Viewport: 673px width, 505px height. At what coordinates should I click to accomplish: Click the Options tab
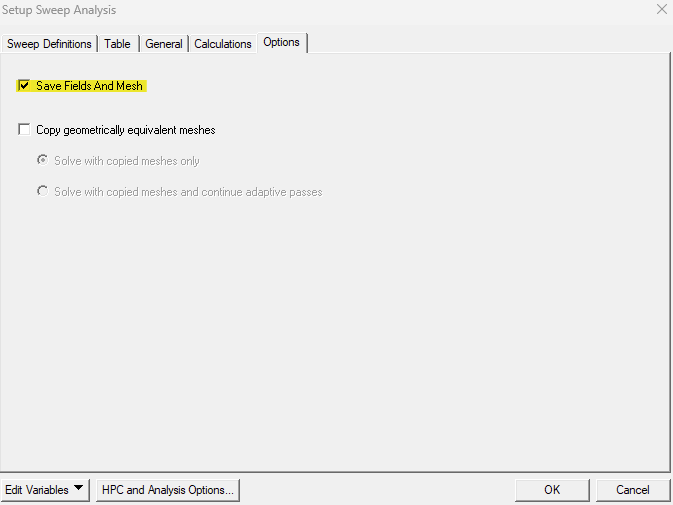click(x=281, y=43)
